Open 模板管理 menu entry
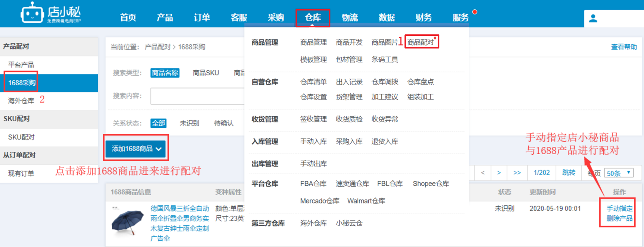Viewport: 644px width, 247px height. click(x=313, y=60)
